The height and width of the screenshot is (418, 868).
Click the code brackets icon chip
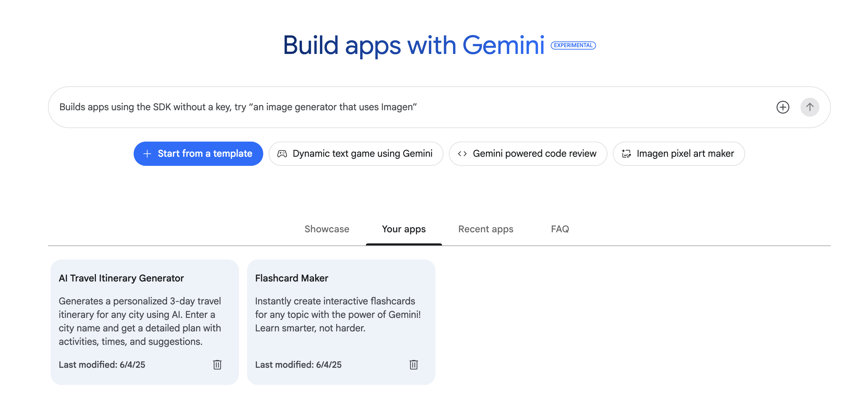pyautogui.click(x=462, y=154)
